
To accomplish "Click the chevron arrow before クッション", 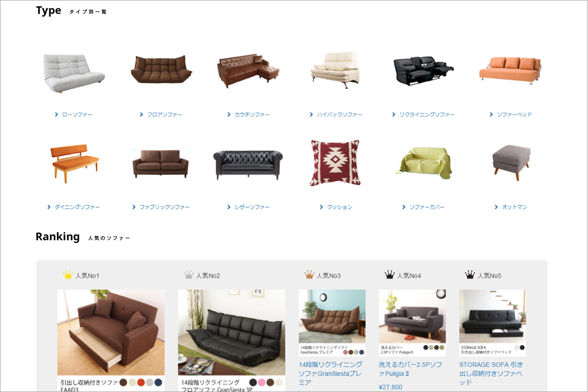I will click(x=322, y=207).
